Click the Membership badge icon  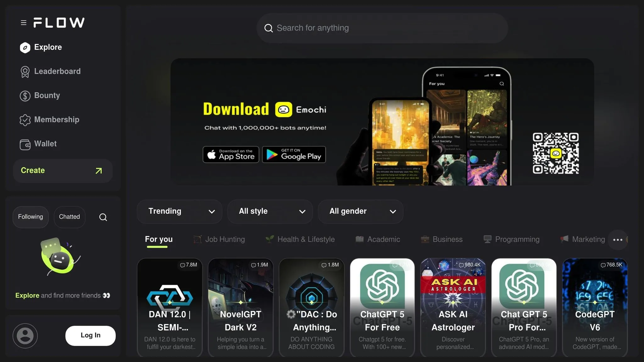point(25,120)
